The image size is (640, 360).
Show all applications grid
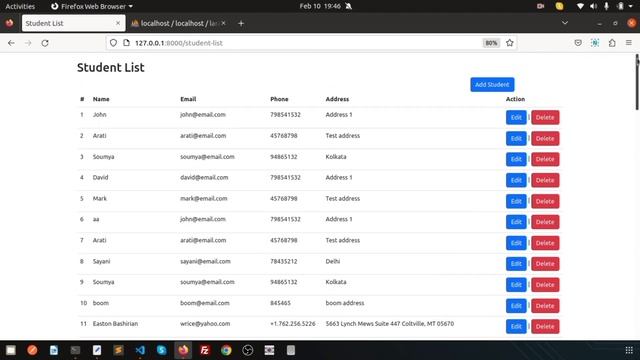point(629,350)
